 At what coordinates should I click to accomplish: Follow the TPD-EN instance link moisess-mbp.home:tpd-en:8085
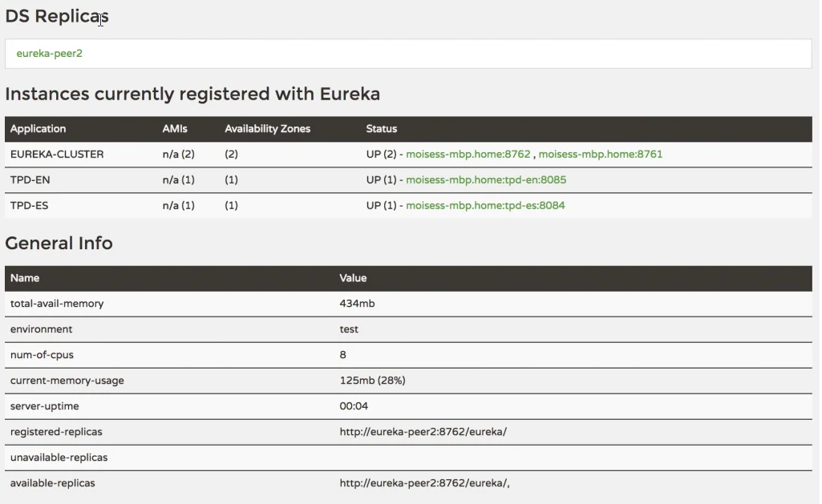(x=489, y=179)
